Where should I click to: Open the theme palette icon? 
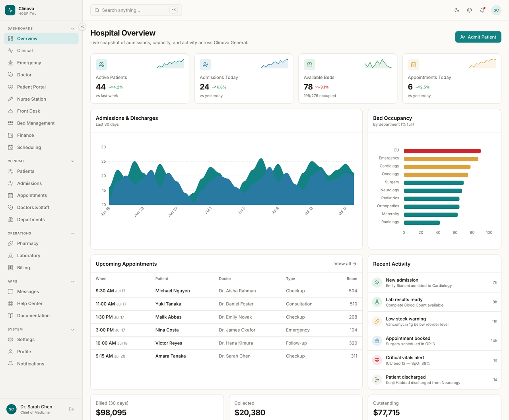[x=470, y=10]
